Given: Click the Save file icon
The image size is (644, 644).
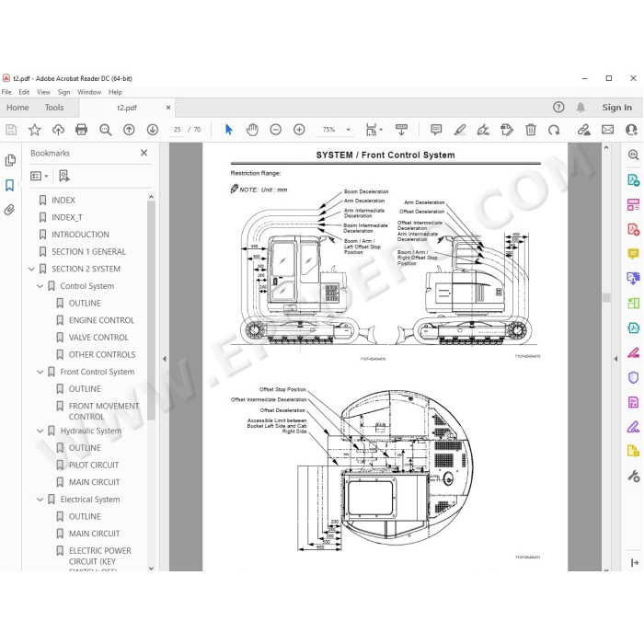Looking at the screenshot, I should click(11, 130).
